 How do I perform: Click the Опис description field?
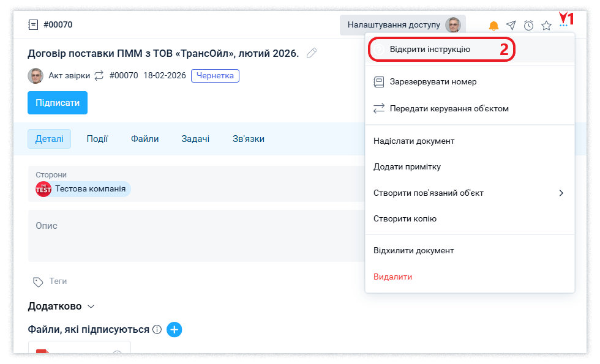184,236
